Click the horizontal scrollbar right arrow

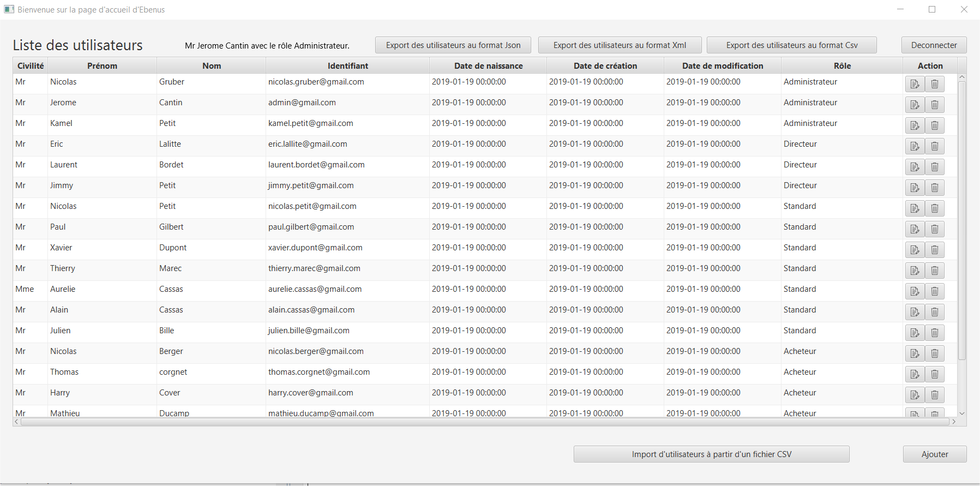(x=953, y=422)
